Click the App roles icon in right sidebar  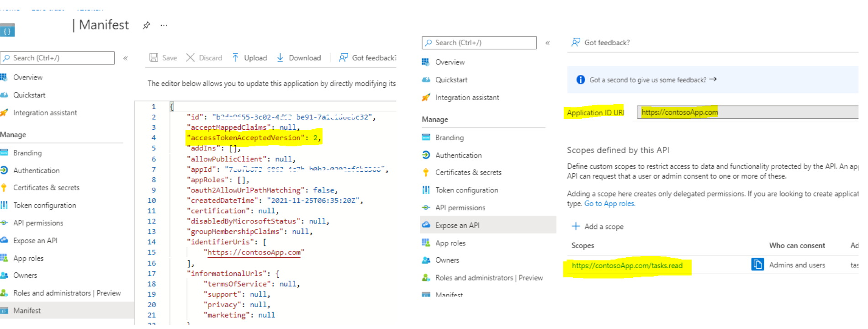pyautogui.click(x=426, y=243)
